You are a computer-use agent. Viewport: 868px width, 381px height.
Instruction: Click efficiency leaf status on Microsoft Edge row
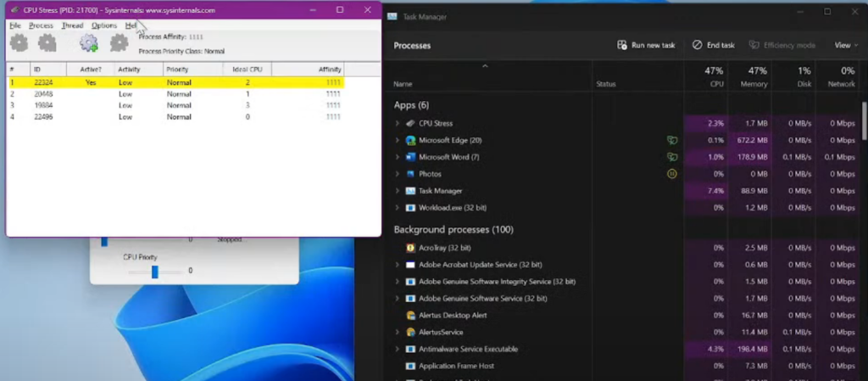(x=671, y=140)
